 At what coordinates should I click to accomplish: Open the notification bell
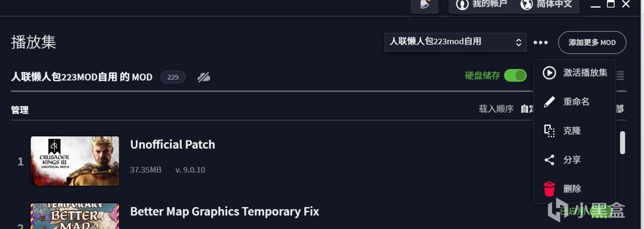[424, 5]
